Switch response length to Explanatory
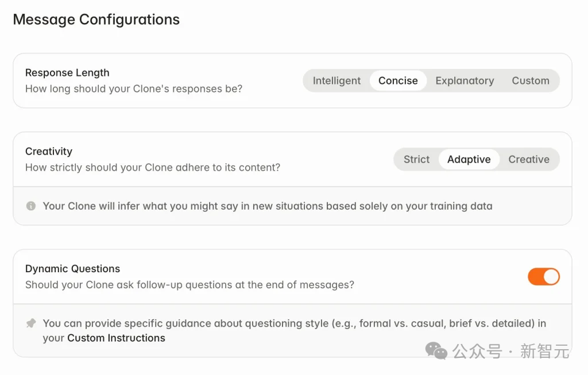588x375 pixels. [465, 80]
